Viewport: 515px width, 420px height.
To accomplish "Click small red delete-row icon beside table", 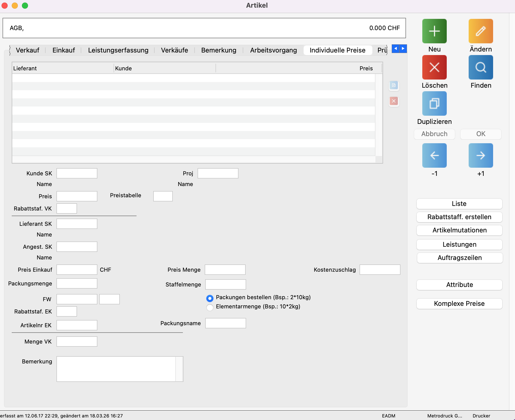I will [394, 101].
